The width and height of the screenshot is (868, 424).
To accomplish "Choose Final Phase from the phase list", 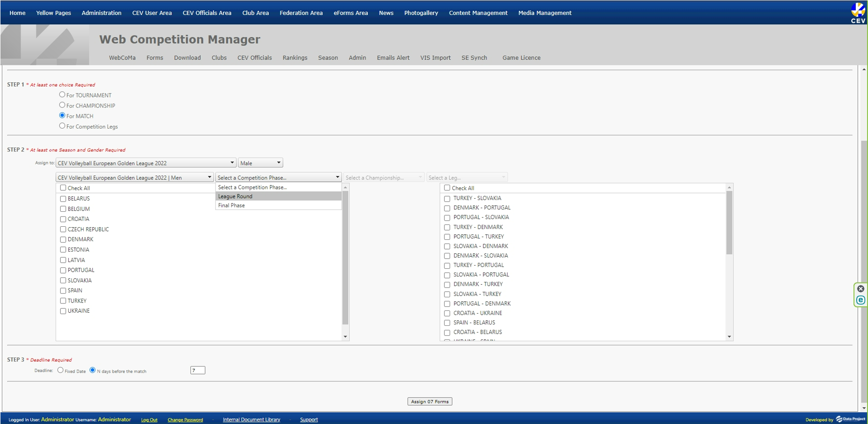I will point(279,205).
